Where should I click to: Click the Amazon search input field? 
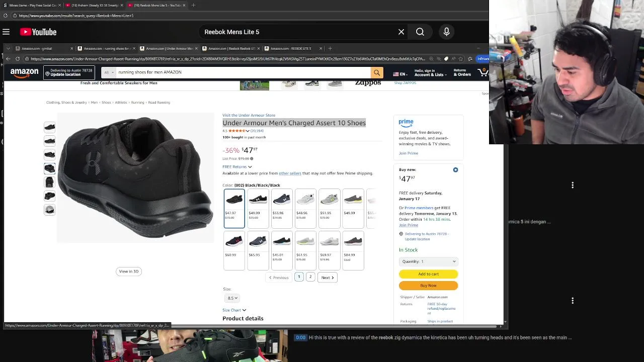pos(243,72)
